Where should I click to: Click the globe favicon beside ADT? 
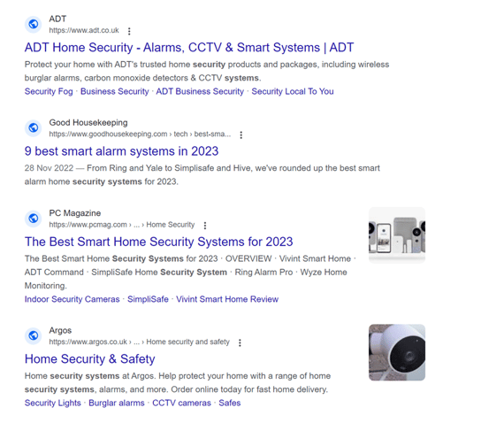coord(33,24)
